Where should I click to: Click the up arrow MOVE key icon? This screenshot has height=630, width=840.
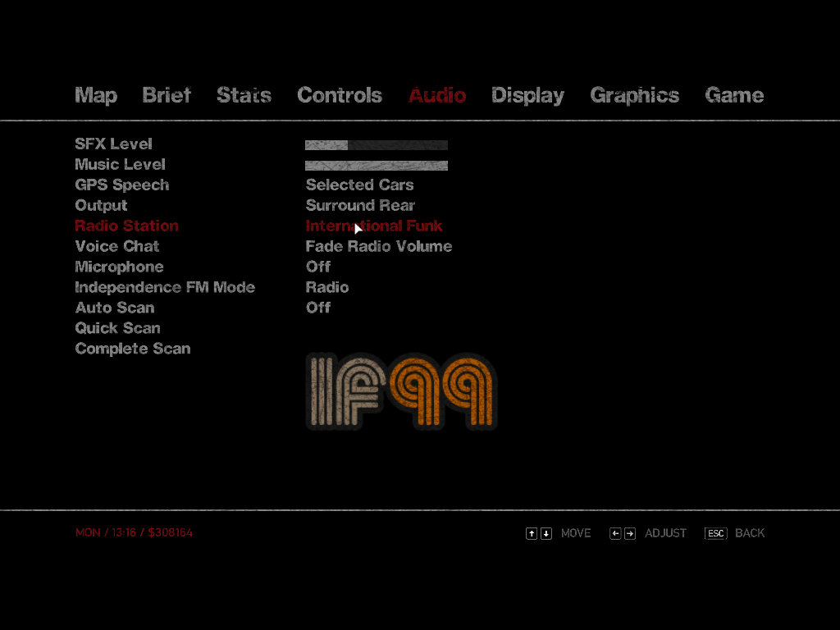(532, 533)
